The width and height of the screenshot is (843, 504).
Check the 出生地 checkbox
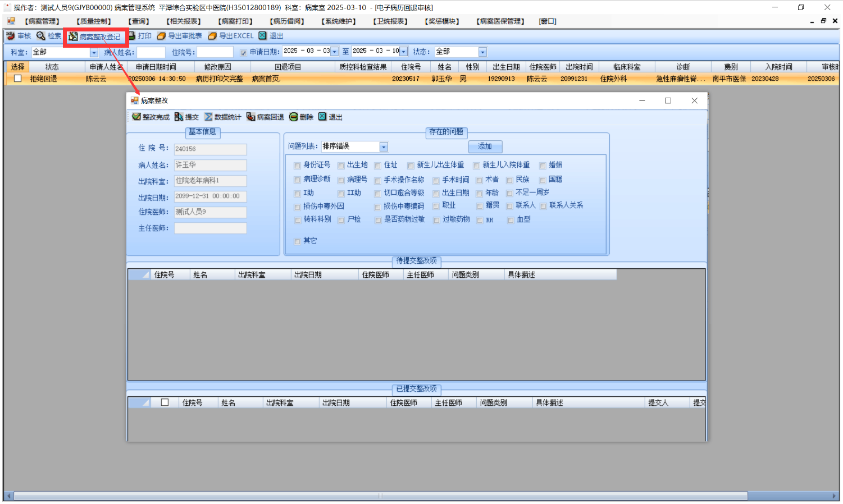pyautogui.click(x=341, y=166)
